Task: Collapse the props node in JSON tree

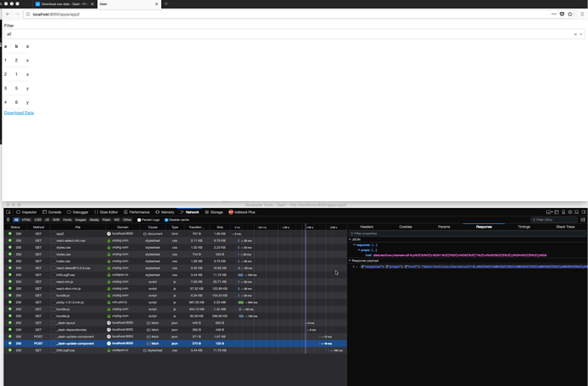Action: tap(359, 250)
